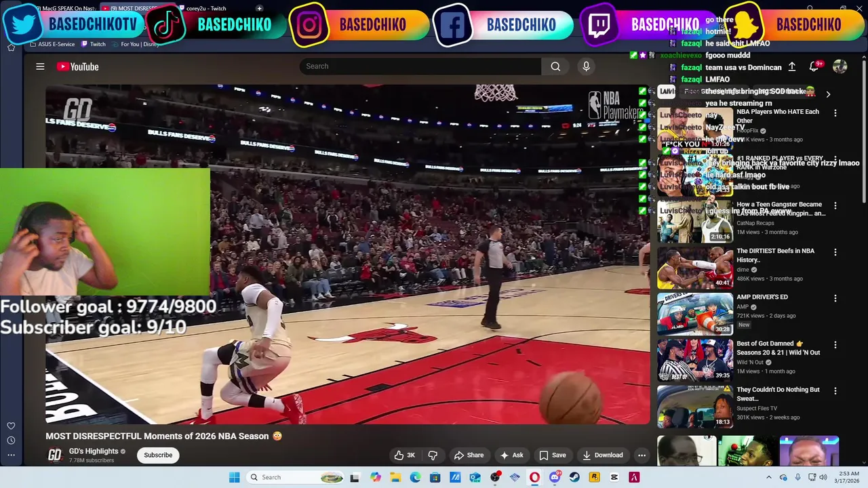Click the Ask button under the video

click(x=511, y=455)
